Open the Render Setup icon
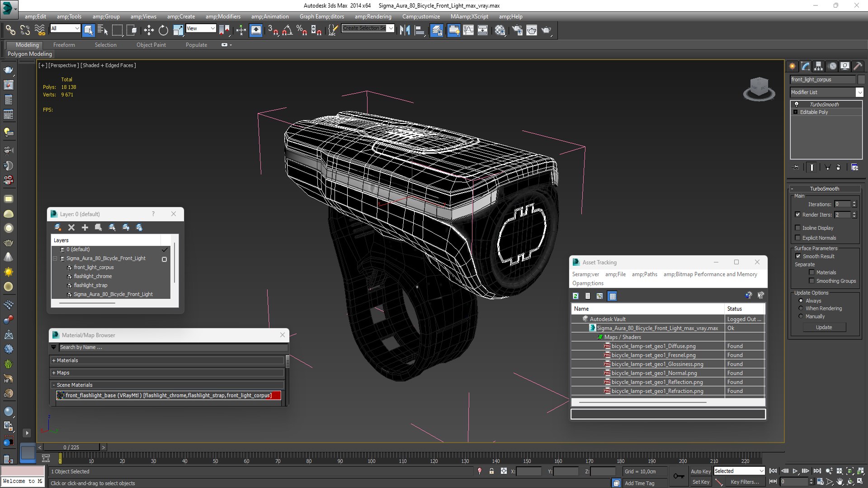This screenshot has height=488, width=868. [x=517, y=30]
